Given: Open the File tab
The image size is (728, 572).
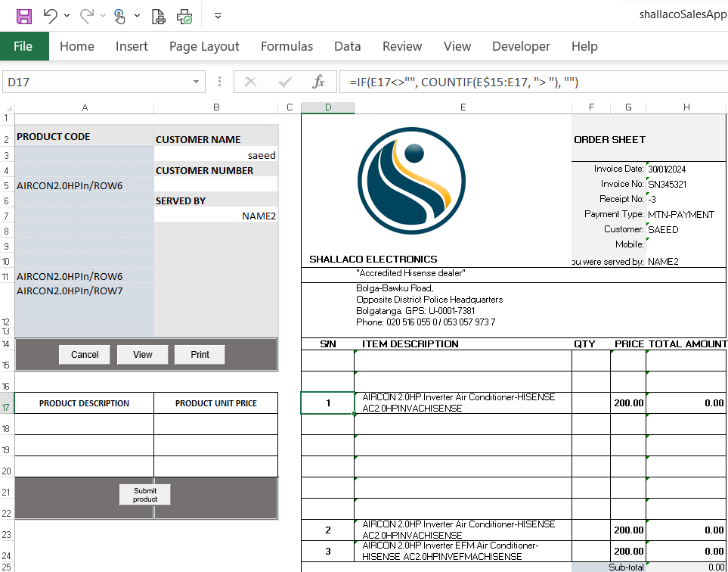Looking at the screenshot, I should click(x=24, y=46).
